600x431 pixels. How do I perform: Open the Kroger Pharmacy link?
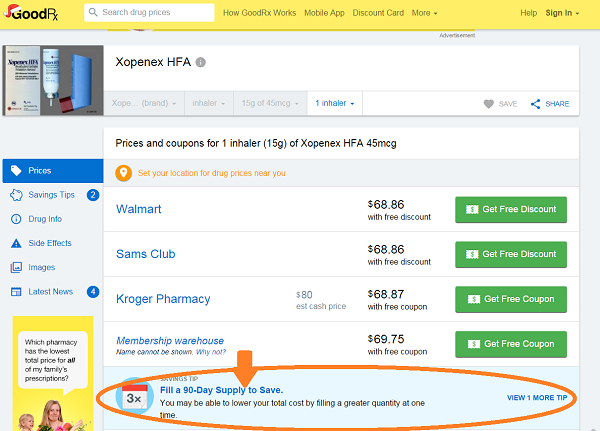[x=163, y=299]
